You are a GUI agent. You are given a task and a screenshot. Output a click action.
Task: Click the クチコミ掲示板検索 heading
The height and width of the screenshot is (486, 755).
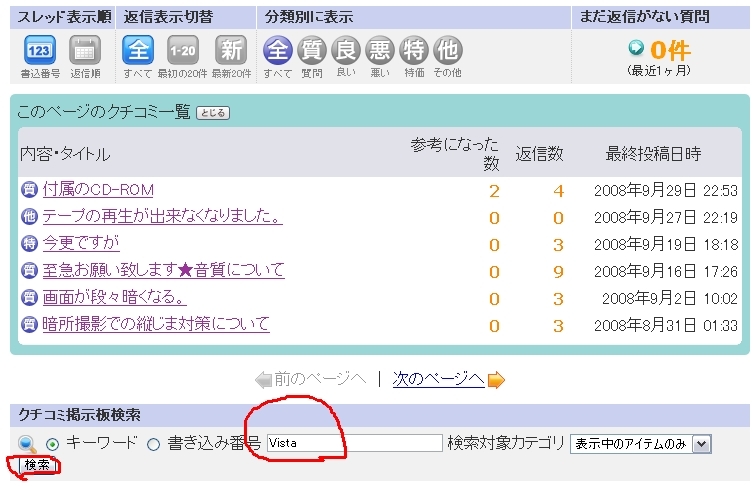coord(79,415)
